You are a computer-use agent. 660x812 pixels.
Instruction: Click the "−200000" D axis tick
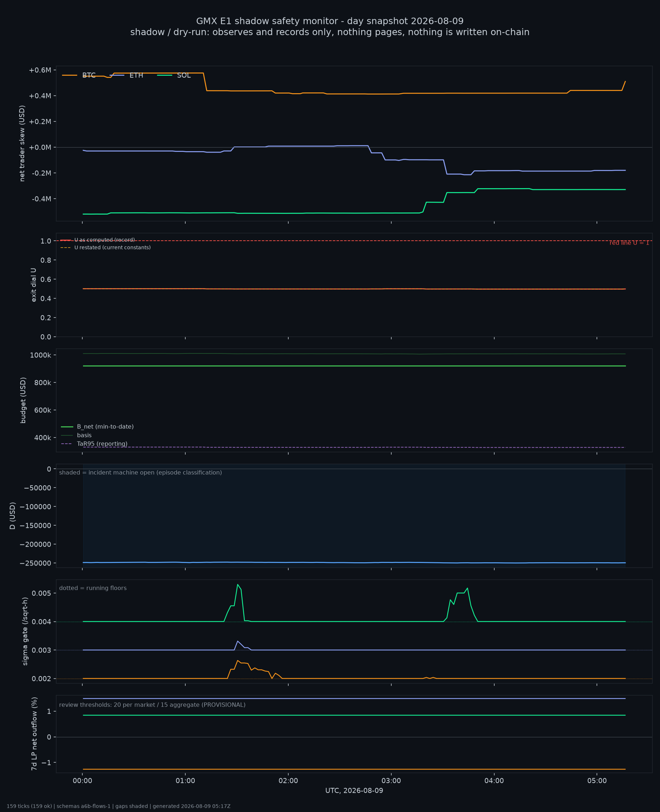36,544
